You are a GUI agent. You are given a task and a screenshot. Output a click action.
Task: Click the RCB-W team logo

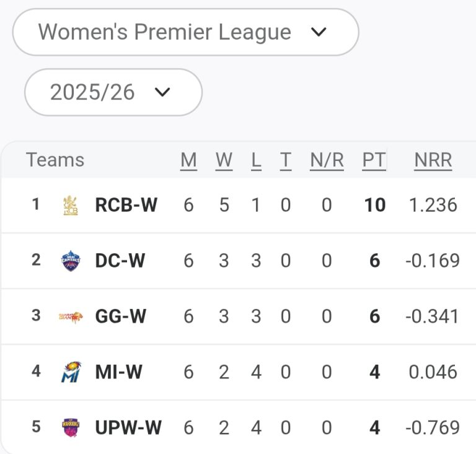click(x=70, y=205)
